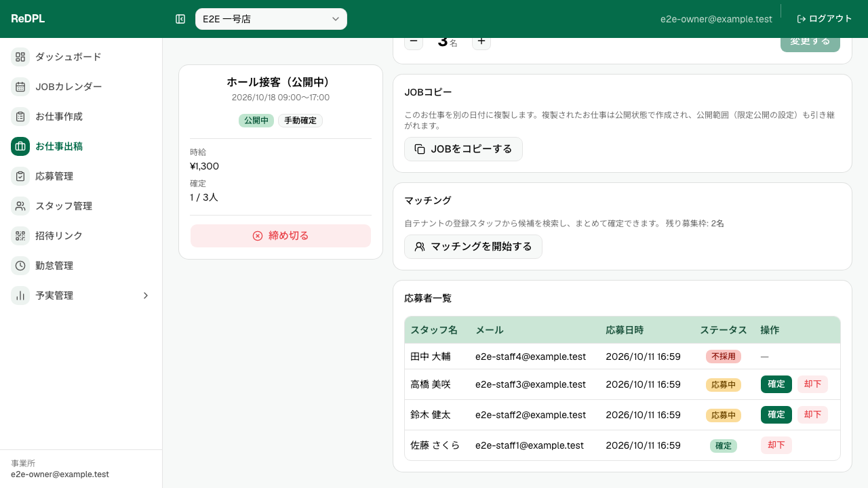This screenshot has height=488, width=868.
Task: Click email e2e-staff4@example.test
Action: [x=530, y=357]
